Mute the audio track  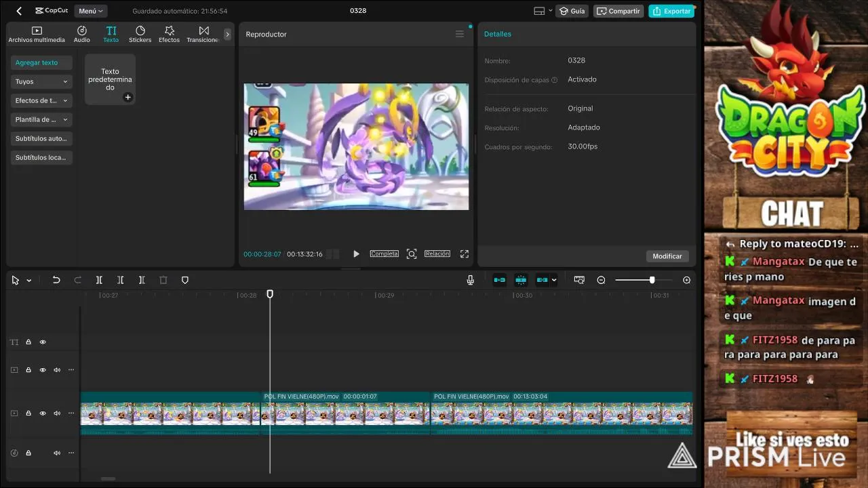[57, 453]
